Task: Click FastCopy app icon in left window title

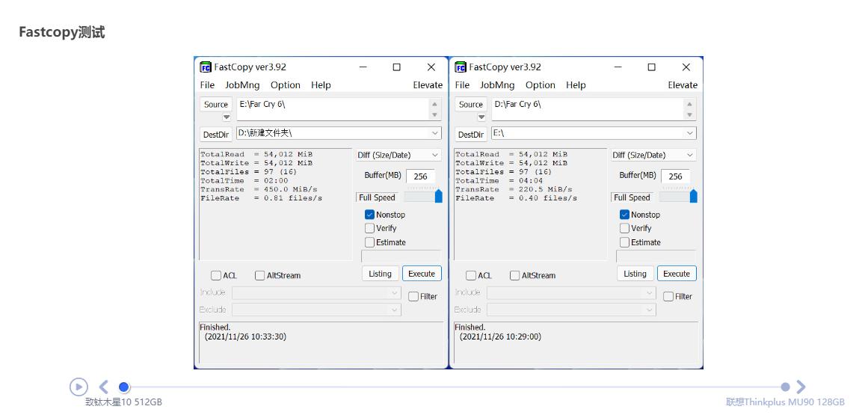Action: pos(206,67)
